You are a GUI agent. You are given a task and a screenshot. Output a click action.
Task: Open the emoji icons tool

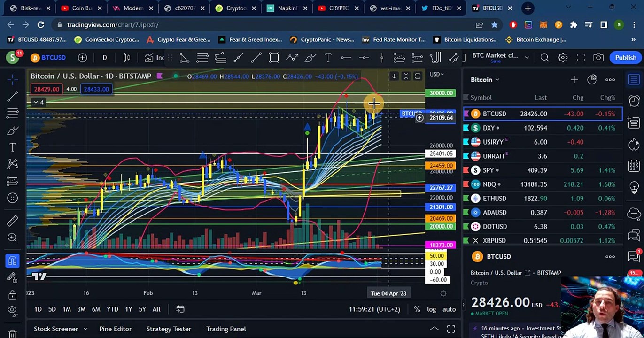tap(13, 198)
